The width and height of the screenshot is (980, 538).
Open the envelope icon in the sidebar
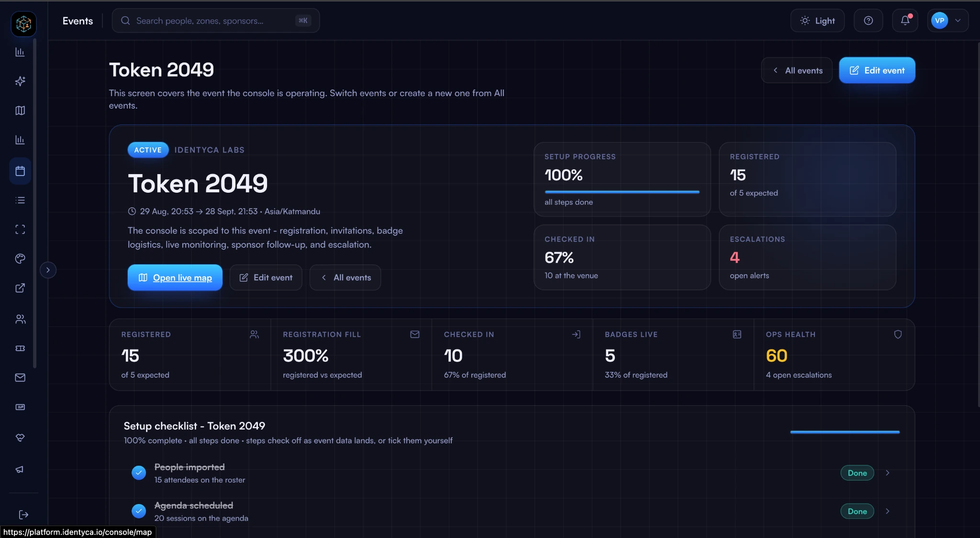(20, 378)
